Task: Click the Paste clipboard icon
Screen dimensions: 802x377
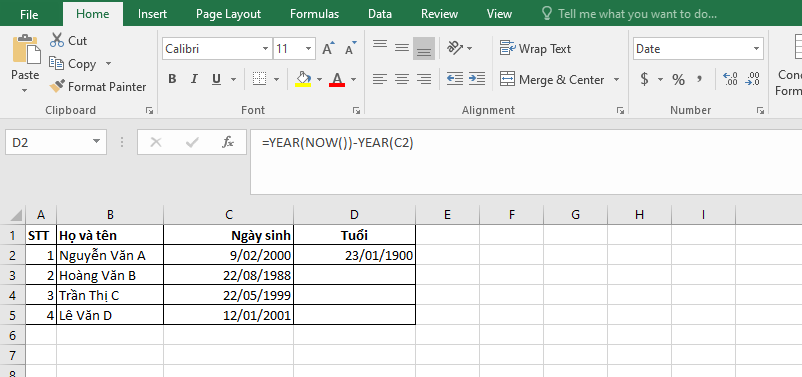Action: click(26, 50)
